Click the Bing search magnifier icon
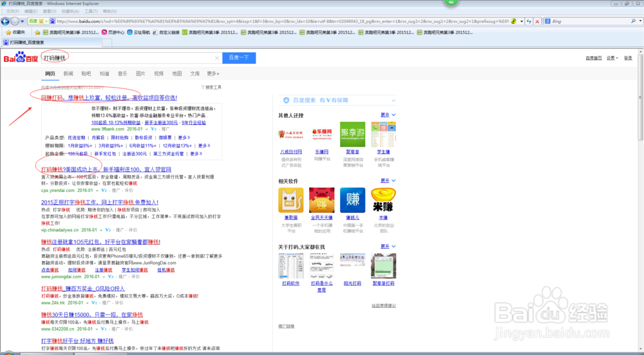 [633, 21]
